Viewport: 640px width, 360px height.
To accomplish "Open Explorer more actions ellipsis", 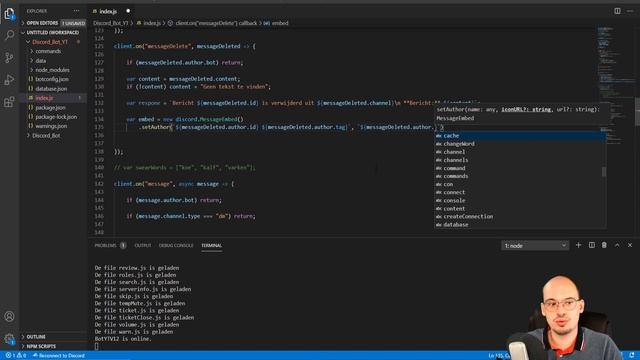I will pos(76,11).
